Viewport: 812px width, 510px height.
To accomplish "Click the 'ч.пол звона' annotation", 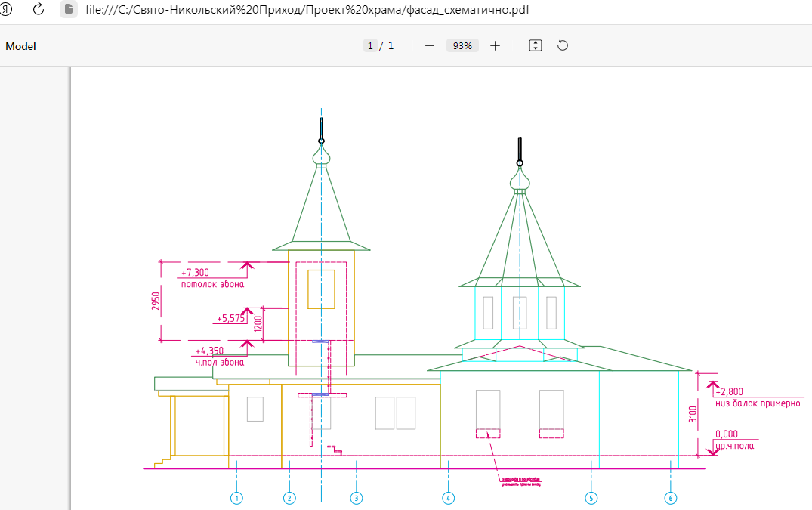I will pos(220,363).
